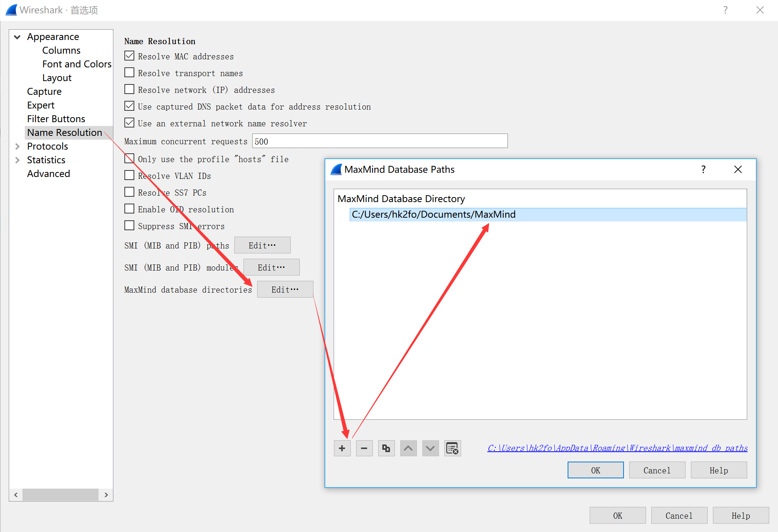The image size is (778, 532).
Task: Select the C:/Users/hk2fo/Documents/MaxMind path row
Action: coord(548,215)
